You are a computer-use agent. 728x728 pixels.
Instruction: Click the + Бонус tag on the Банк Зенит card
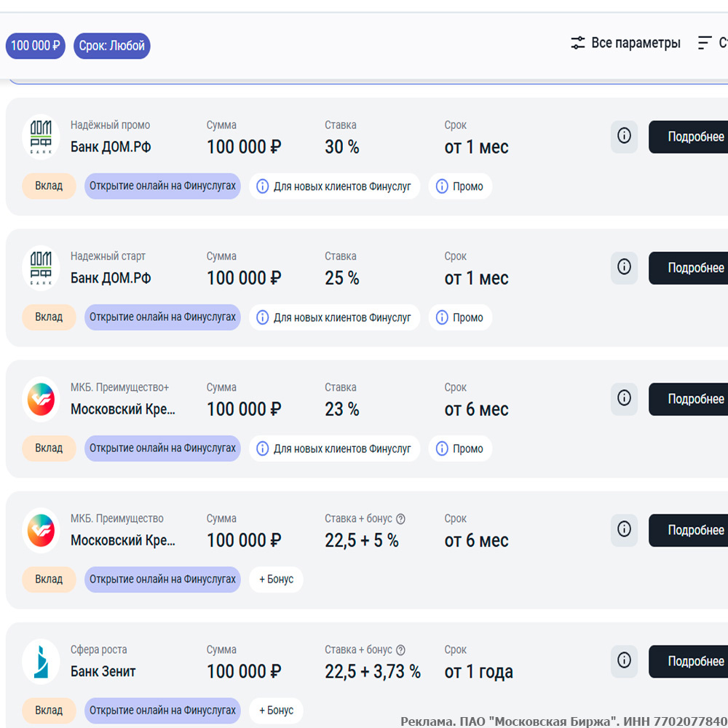tap(276, 711)
